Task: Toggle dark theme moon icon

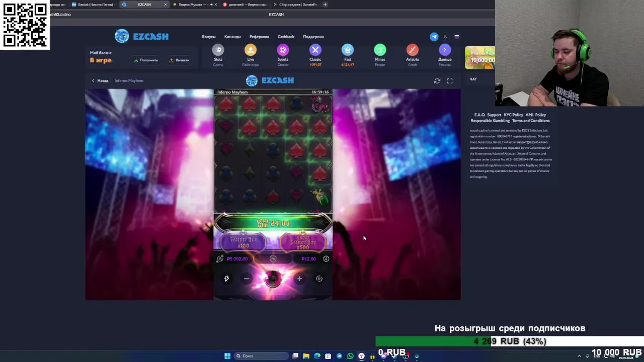Action: coord(445,37)
